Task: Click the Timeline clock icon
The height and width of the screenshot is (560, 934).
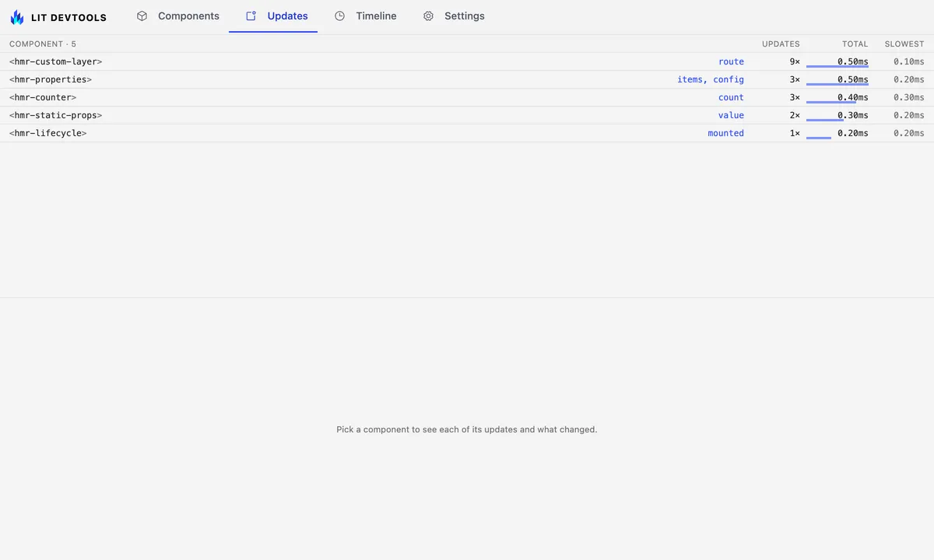Action: 339,16
